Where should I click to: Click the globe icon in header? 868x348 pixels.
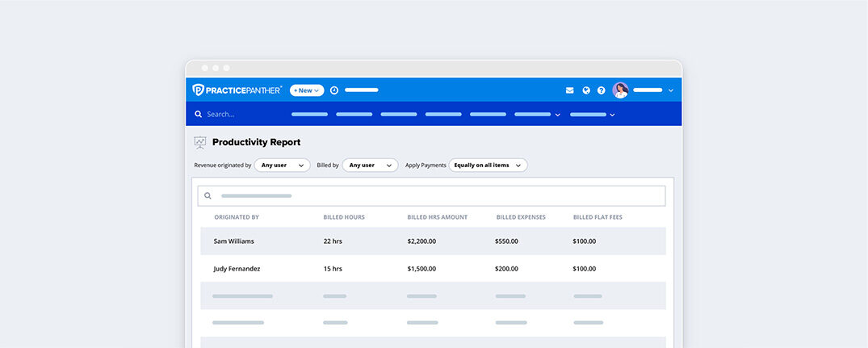point(586,90)
